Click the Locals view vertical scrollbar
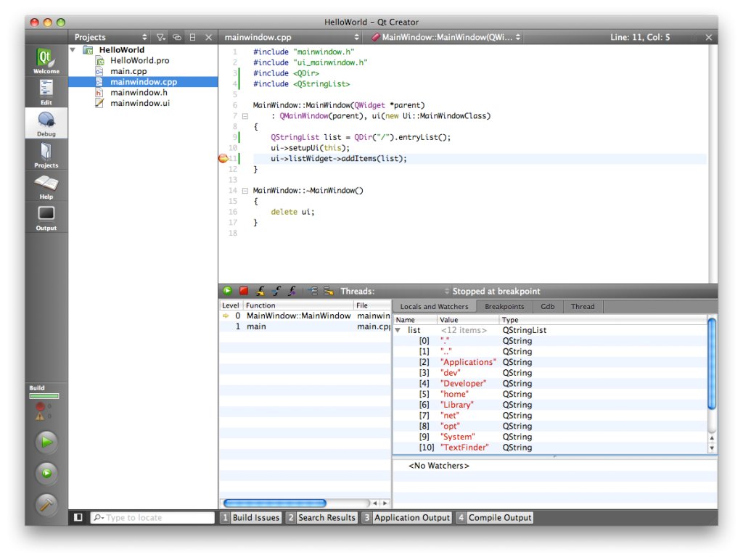743x560 pixels. point(712,363)
